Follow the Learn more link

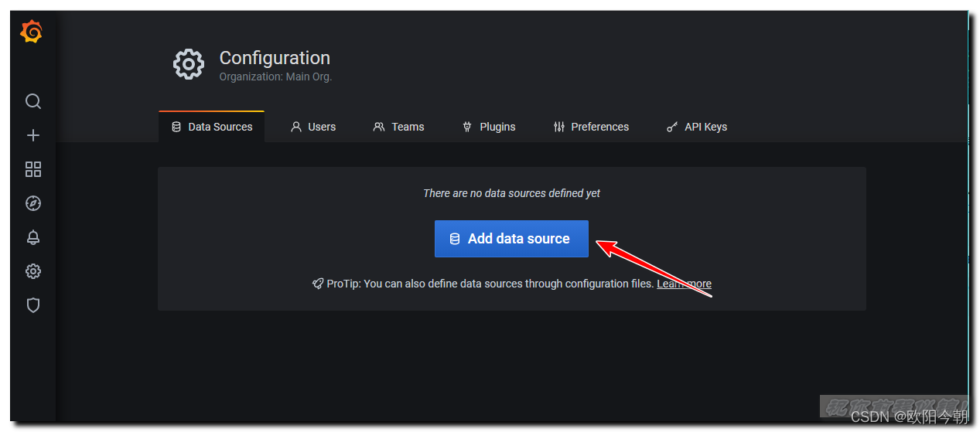pyautogui.click(x=684, y=284)
